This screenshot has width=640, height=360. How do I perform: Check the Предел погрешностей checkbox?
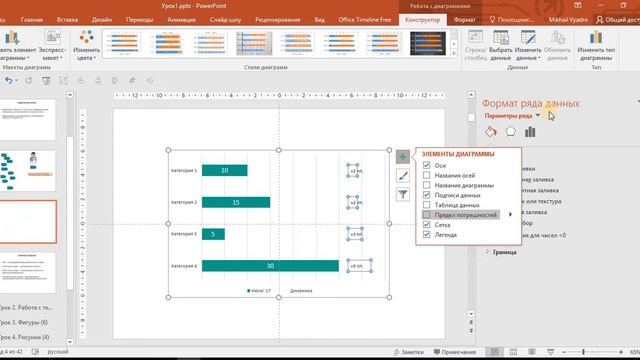[x=427, y=215]
